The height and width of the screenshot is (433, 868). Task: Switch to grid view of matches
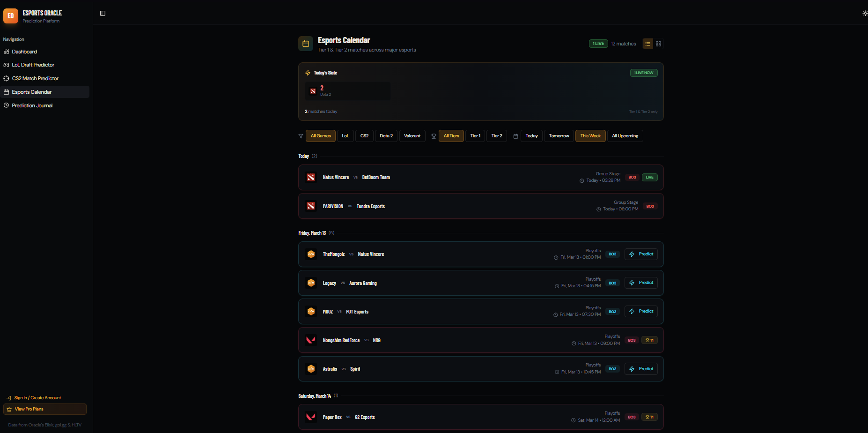(x=658, y=43)
